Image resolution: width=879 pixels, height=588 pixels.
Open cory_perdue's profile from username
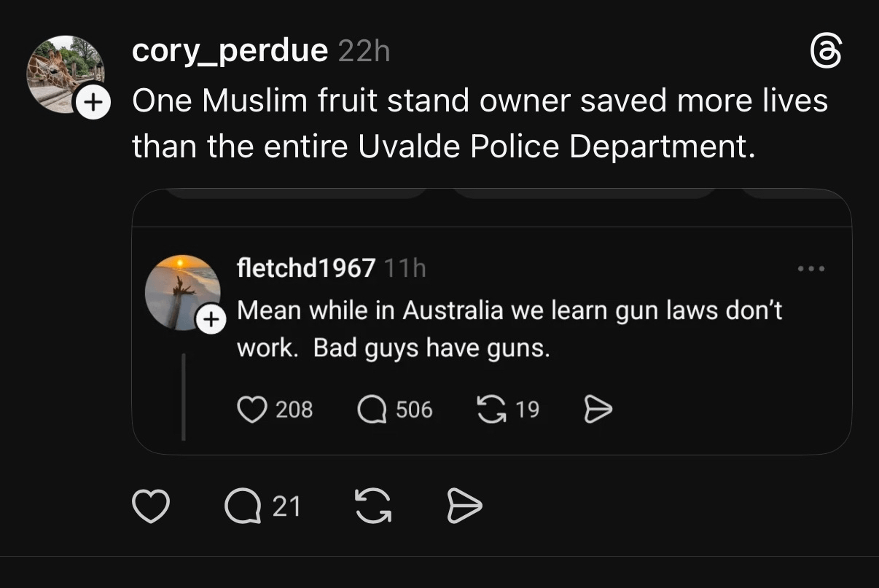230,51
